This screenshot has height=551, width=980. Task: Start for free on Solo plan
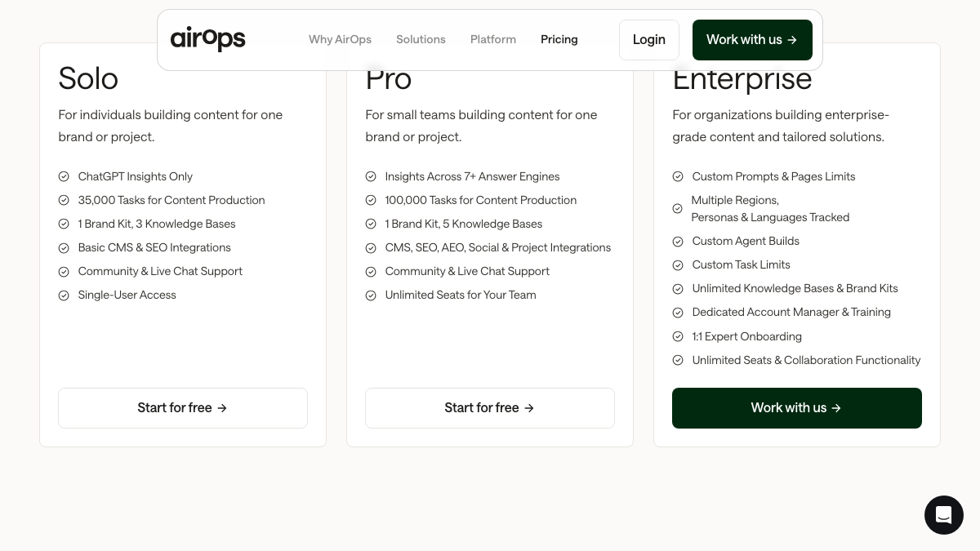(x=183, y=408)
